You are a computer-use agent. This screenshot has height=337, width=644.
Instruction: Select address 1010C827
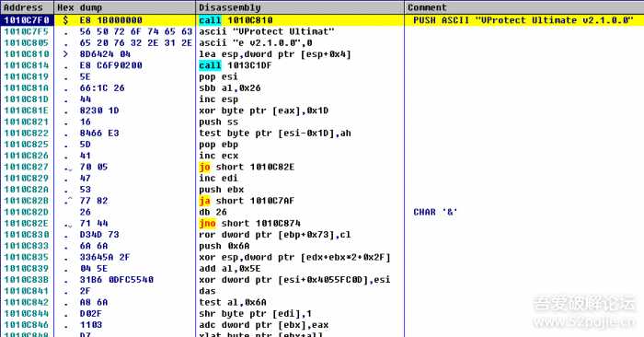[x=27, y=167]
